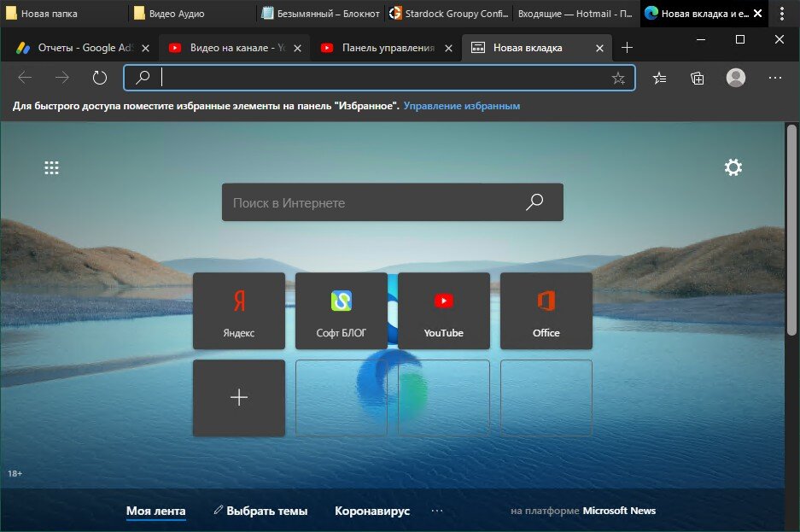Open page settings gear icon
Image resolution: width=800 pixels, height=532 pixels.
(733, 167)
